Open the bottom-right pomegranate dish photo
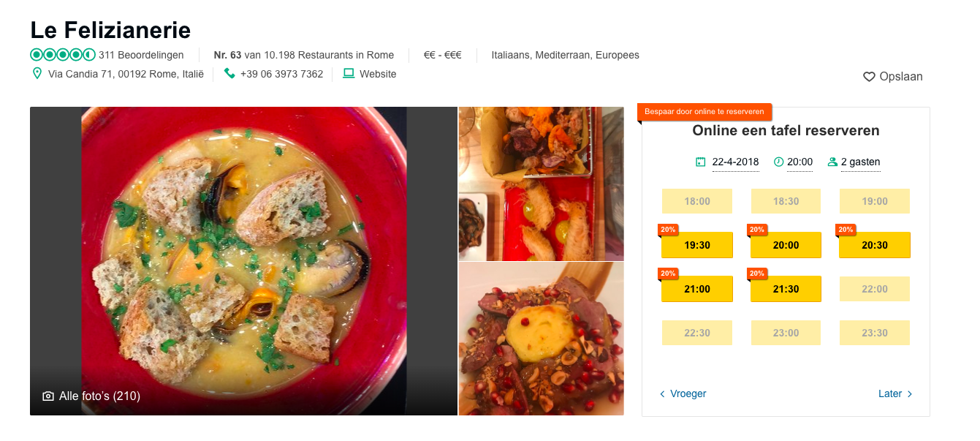This screenshot has height=441, width=980. [x=541, y=339]
